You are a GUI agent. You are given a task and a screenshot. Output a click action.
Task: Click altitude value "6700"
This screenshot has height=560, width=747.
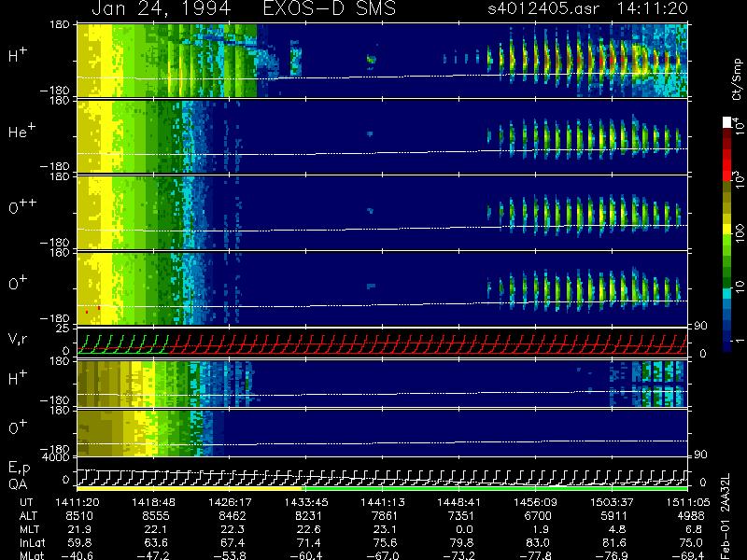(538, 516)
